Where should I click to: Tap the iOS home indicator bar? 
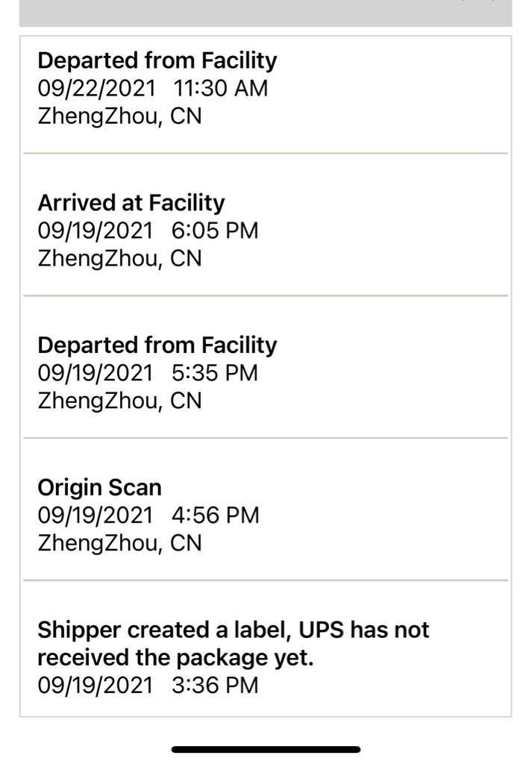click(x=266, y=749)
